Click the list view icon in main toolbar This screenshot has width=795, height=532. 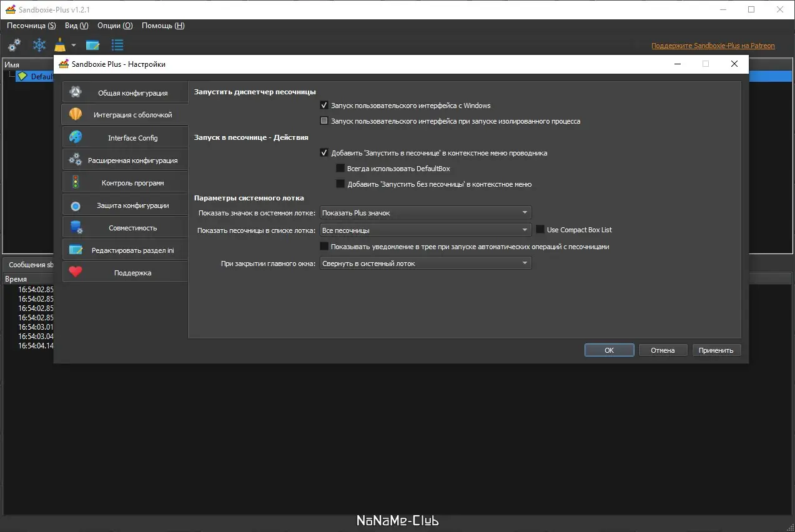[x=117, y=45]
